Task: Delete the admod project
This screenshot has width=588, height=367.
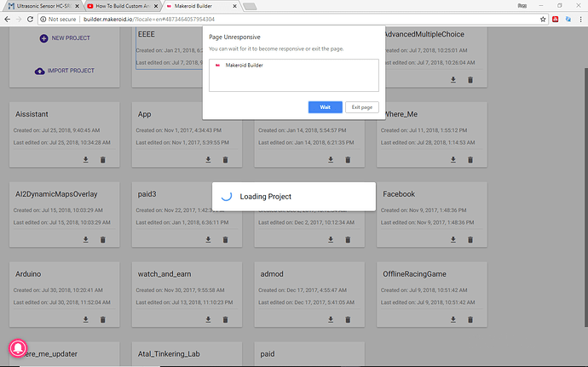Action: click(348, 319)
